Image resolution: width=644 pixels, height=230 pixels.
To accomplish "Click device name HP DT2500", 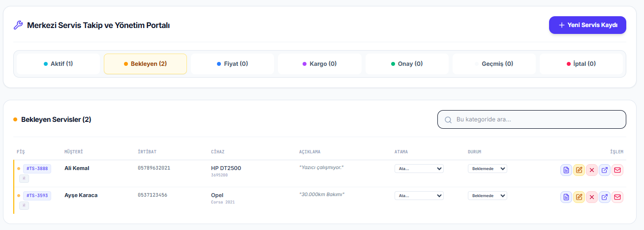I will (226, 168).
